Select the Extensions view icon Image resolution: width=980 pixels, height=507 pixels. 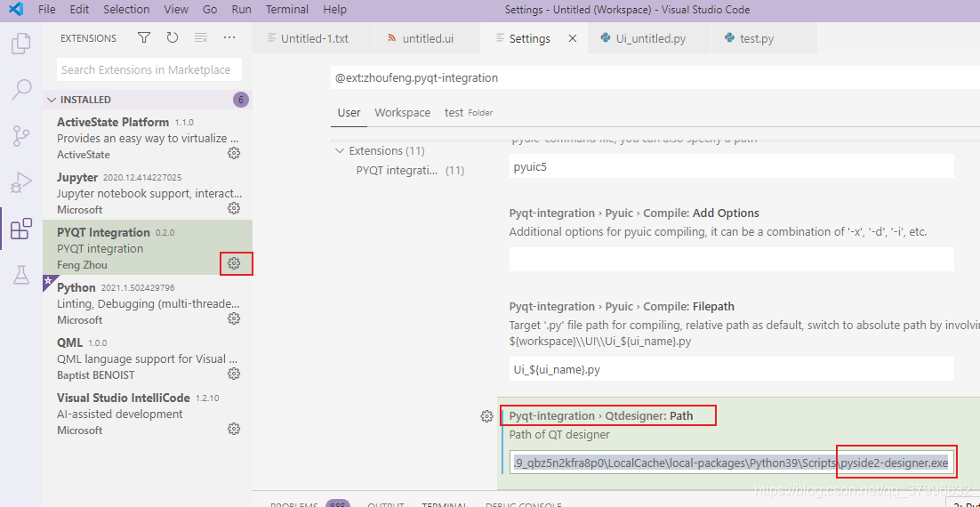pos(21,229)
